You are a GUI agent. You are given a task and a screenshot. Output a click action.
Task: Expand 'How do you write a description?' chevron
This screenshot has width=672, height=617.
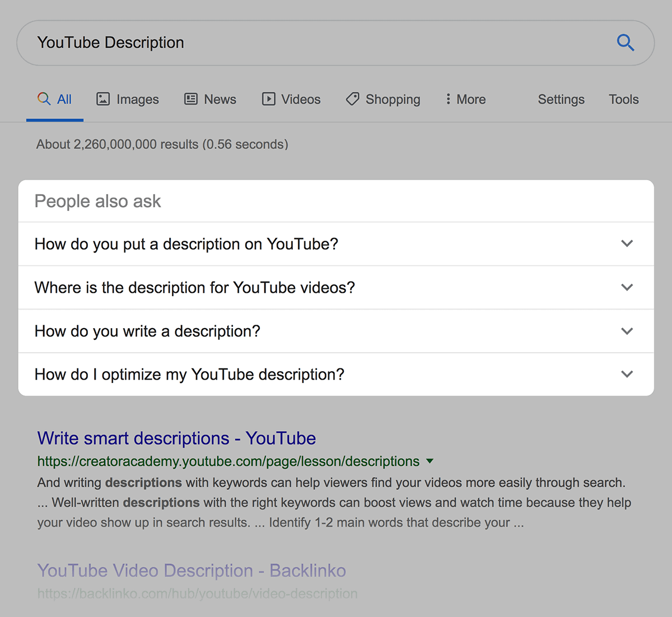tap(627, 331)
